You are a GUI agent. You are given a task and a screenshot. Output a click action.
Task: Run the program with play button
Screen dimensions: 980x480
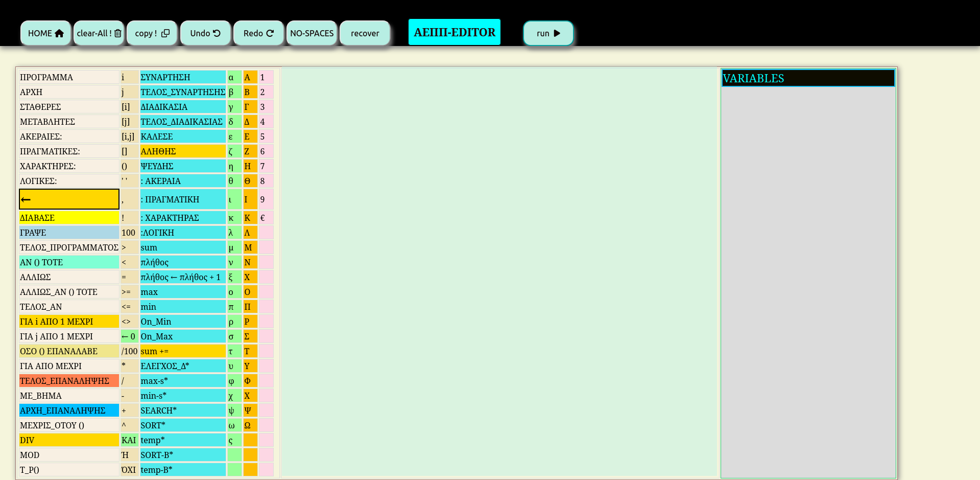pyautogui.click(x=548, y=33)
